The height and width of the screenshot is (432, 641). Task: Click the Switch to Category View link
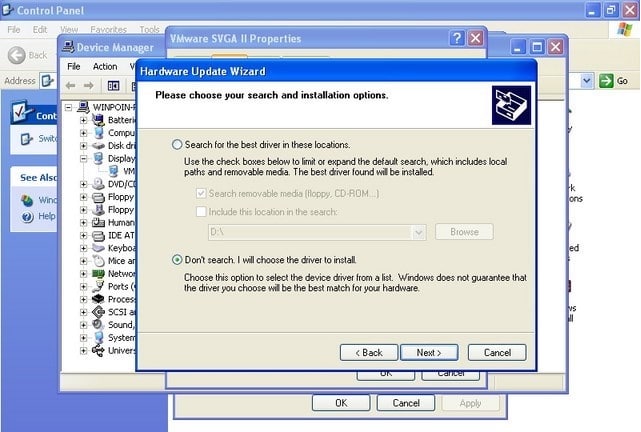point(47,139)
